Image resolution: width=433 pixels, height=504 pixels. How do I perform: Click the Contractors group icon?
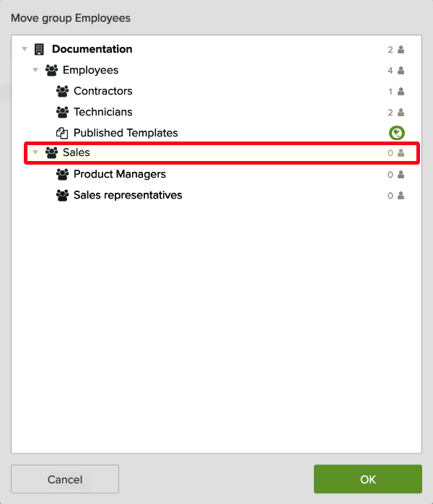62,92
